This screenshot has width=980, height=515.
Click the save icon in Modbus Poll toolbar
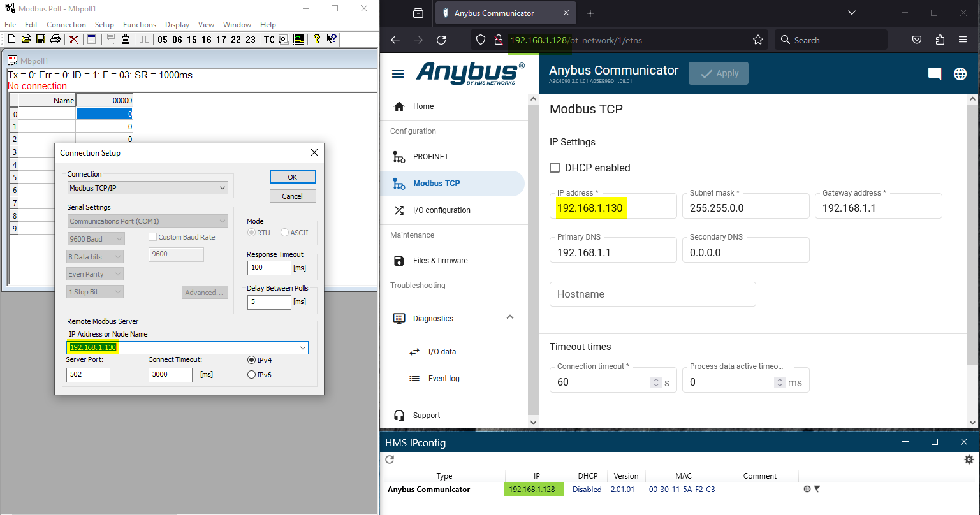(41, 40)
